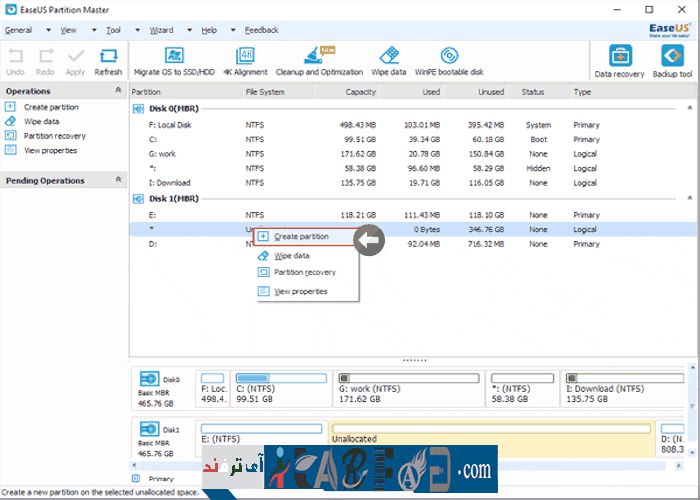Screen dimensions: 700x500
Task: Launch the Backup tool
Action: [671, 58]
